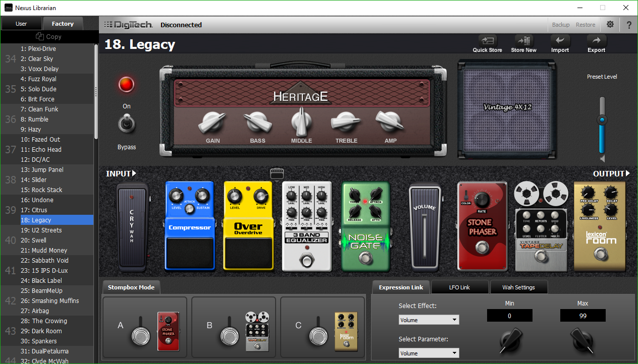Screen dimensions: 638x364
Task: Open the Wah Settings tab
Action: pyautogui.click(x=518, y=287)
